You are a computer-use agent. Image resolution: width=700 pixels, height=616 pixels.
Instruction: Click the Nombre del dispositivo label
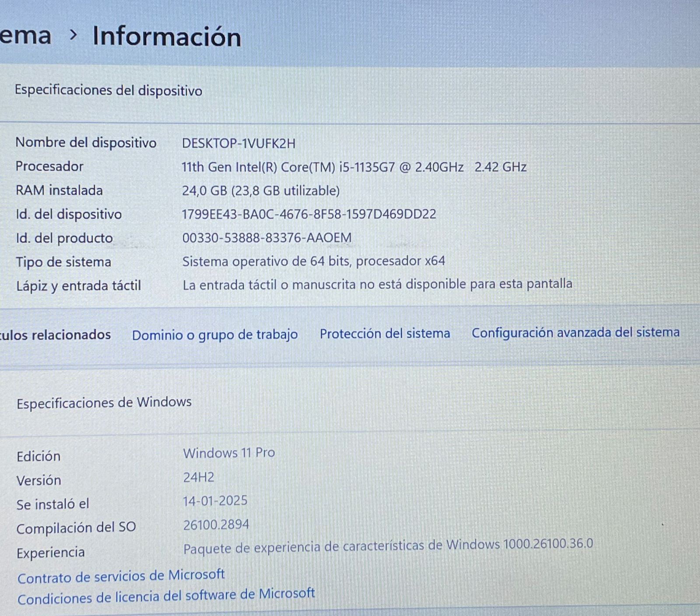tap(86, 142)
